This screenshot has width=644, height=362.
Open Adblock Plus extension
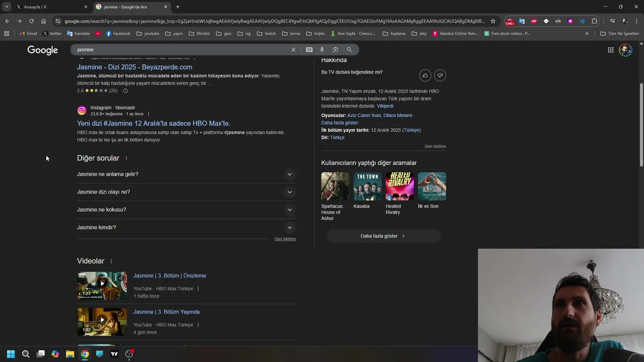coord(534,21)
